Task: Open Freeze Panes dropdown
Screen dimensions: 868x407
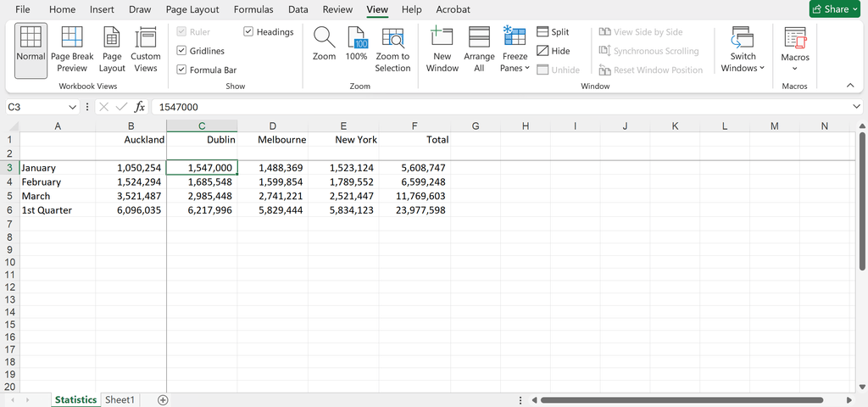Action: (x=515, y=50)
